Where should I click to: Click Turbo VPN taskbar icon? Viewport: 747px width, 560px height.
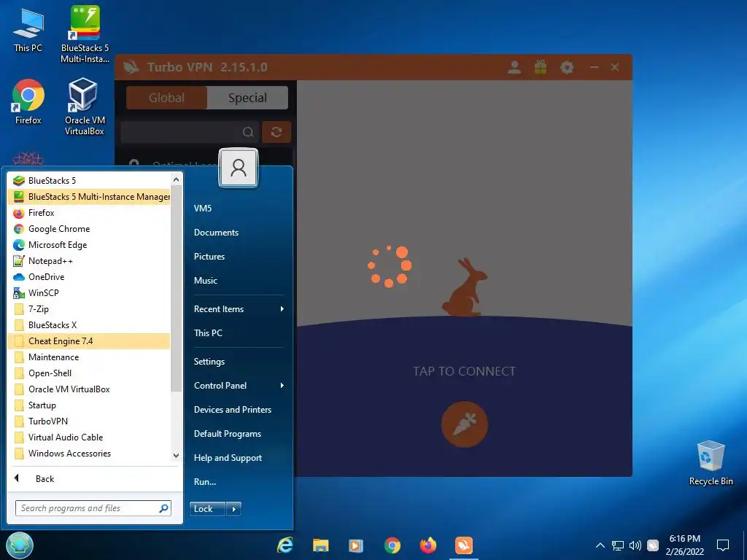pos(463,545)
